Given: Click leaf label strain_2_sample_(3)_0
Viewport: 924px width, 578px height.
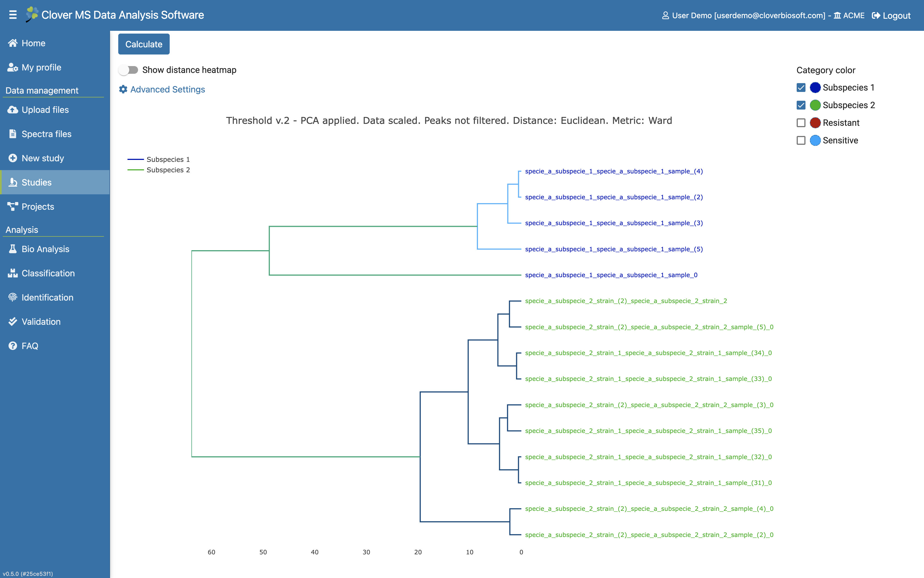Looking at the screenshot, I should click(649, 405).
